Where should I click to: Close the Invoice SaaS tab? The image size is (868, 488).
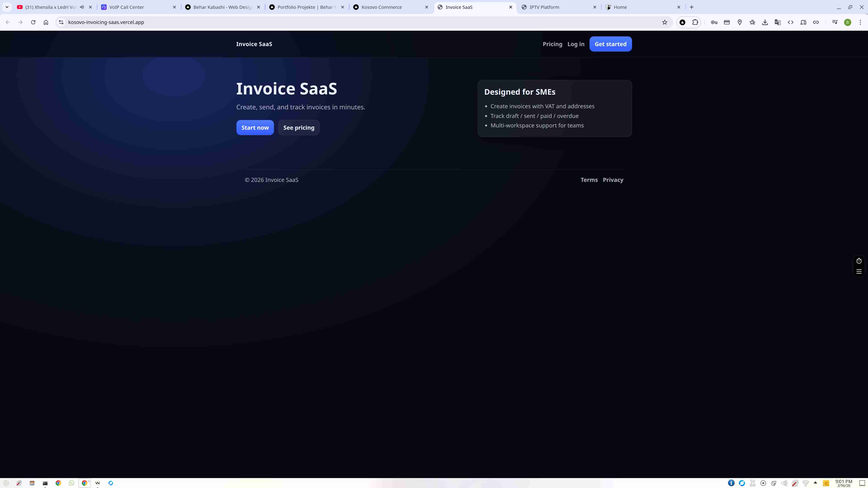[510, 7]
